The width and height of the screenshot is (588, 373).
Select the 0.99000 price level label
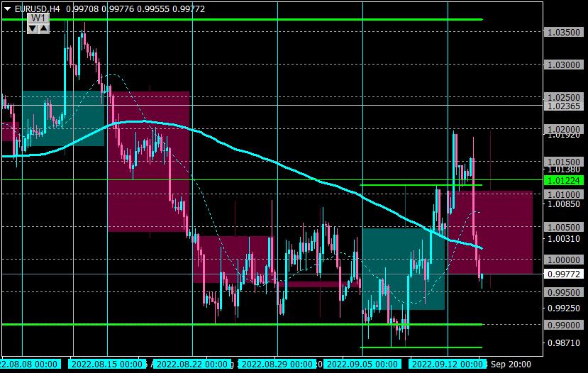tap(564, 325)
